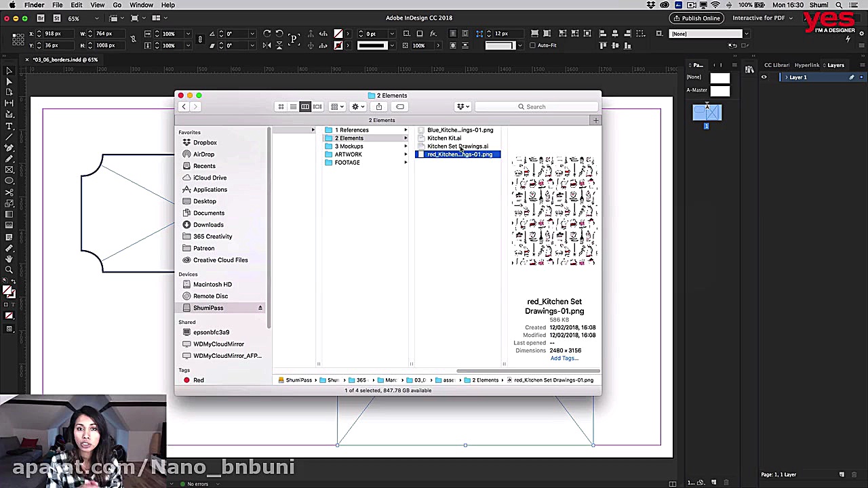Click the Add Tags link

(x=564, y=359)
